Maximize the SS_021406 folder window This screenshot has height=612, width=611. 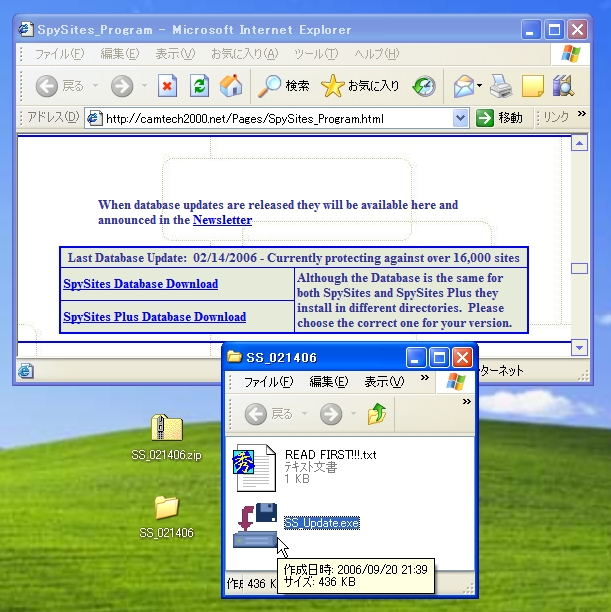click(439, 357)
